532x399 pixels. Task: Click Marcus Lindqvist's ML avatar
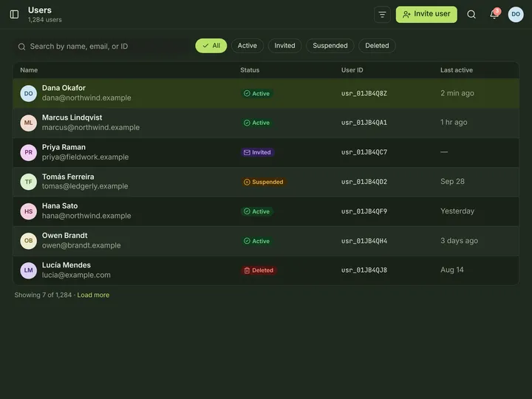29,123
